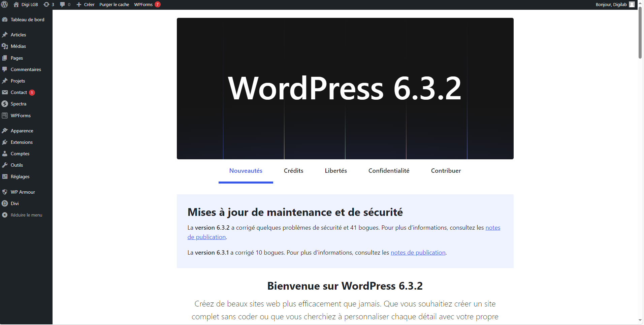Click the comments bubble icon in admin bar
Screen dimensions: 644x325
click(63, 5)
